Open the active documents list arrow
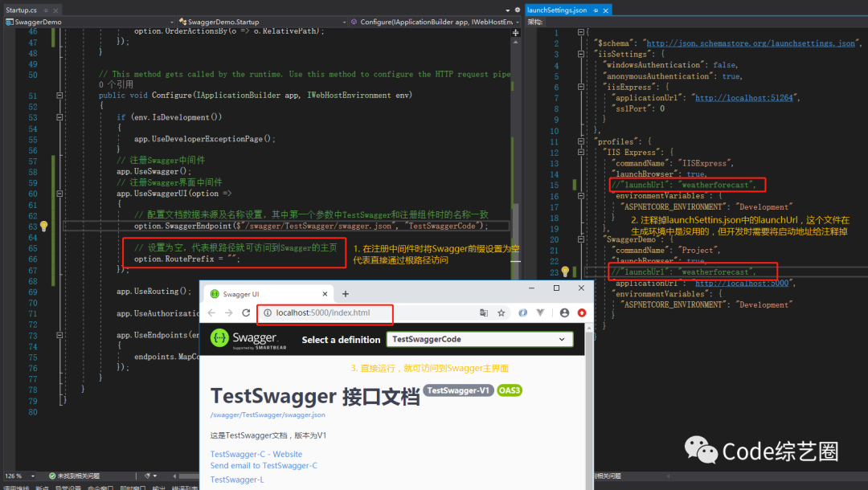This screenshot has height=490, width=868. point(508,10)
